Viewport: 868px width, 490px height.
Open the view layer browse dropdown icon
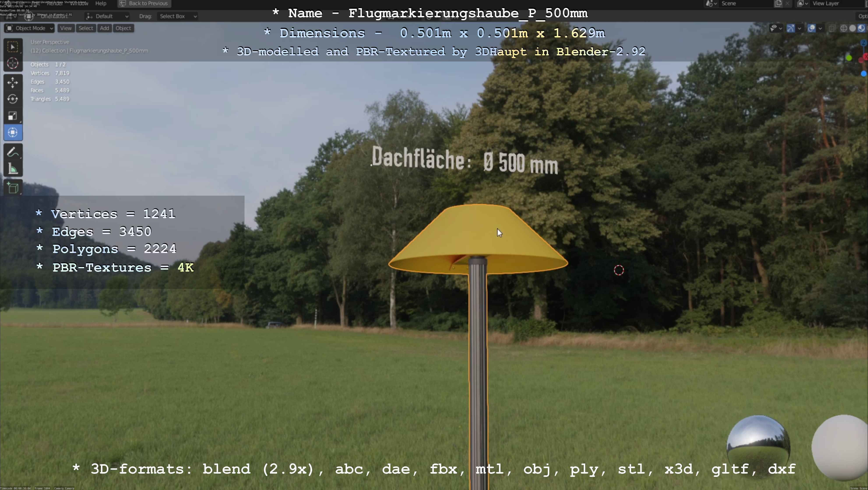pyautogui.click(x=803, y=3)
